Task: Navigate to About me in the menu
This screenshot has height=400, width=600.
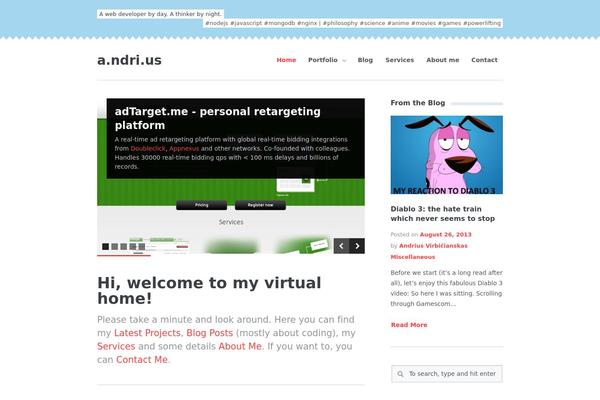Action: pyautogui.click(x=443, y=60)
